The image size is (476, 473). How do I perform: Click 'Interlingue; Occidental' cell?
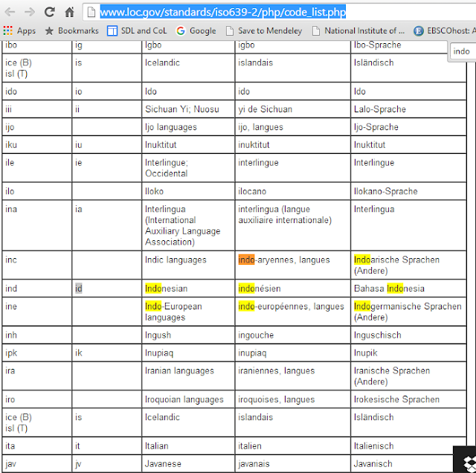pyautogui.click(x=188, y=167)
